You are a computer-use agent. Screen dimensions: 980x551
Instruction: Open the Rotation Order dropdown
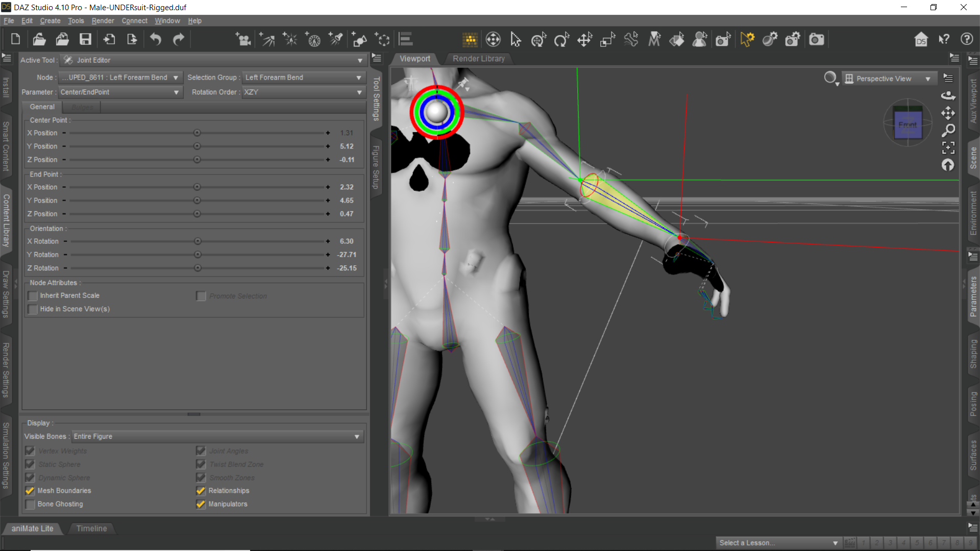303,92
